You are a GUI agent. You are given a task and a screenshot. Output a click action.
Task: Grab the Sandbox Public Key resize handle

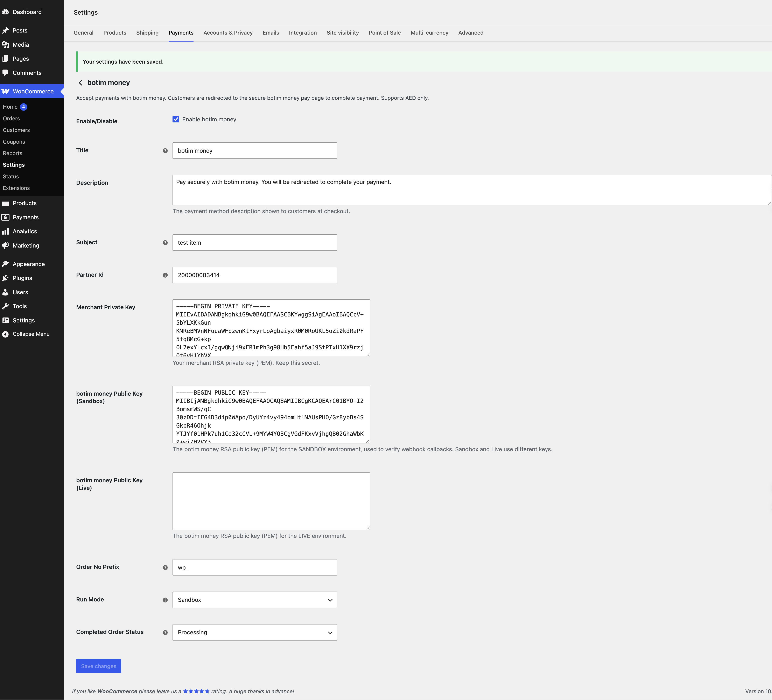[368, 441]
